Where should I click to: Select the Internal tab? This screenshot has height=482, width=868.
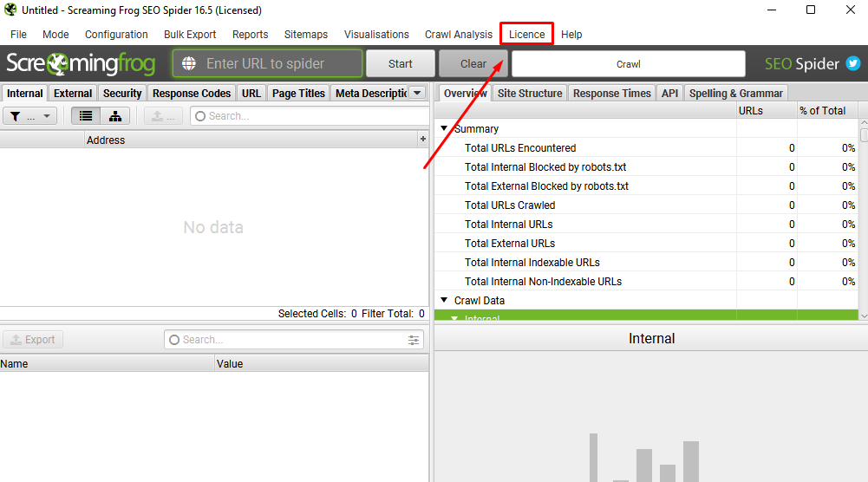tap(24, 93)
